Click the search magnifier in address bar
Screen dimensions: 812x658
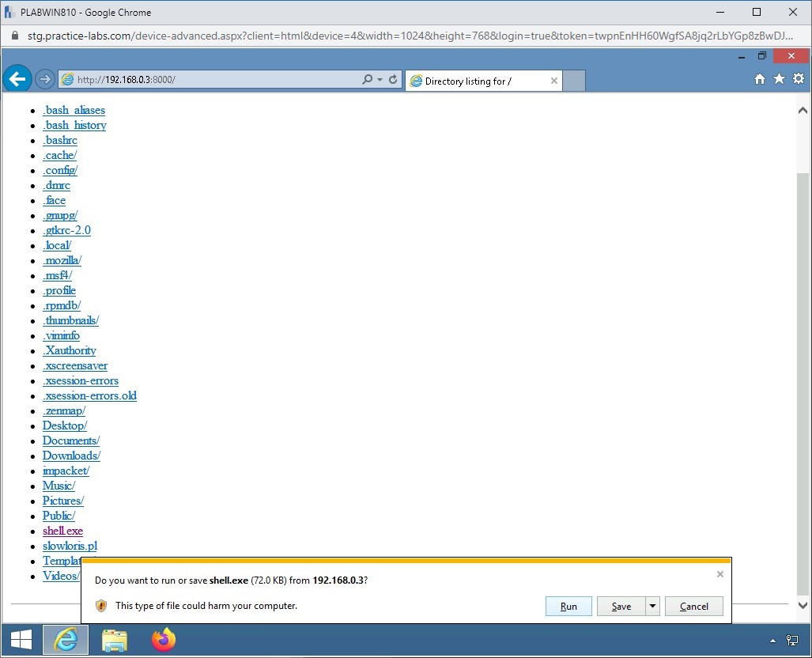click(x=367, y=80)
